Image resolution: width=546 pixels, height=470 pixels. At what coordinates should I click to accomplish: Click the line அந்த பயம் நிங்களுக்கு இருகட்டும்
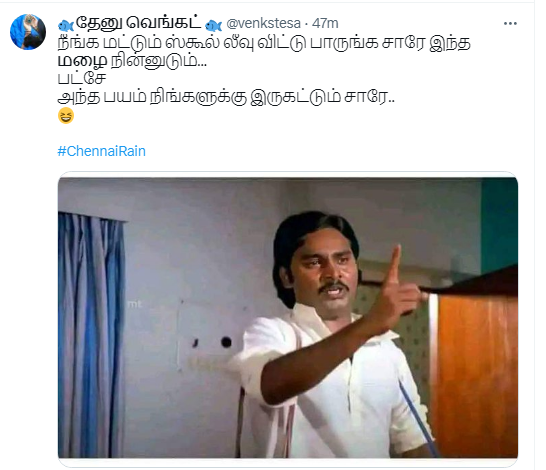pos(226,97)
